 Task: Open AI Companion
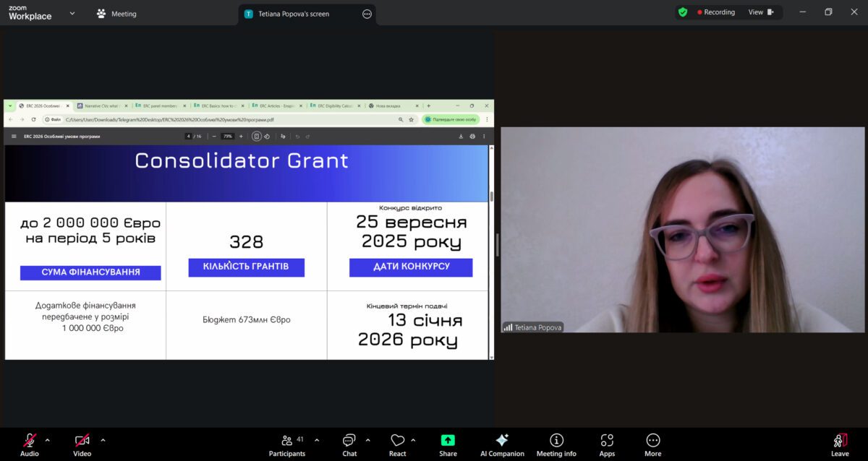pos(502,444)
